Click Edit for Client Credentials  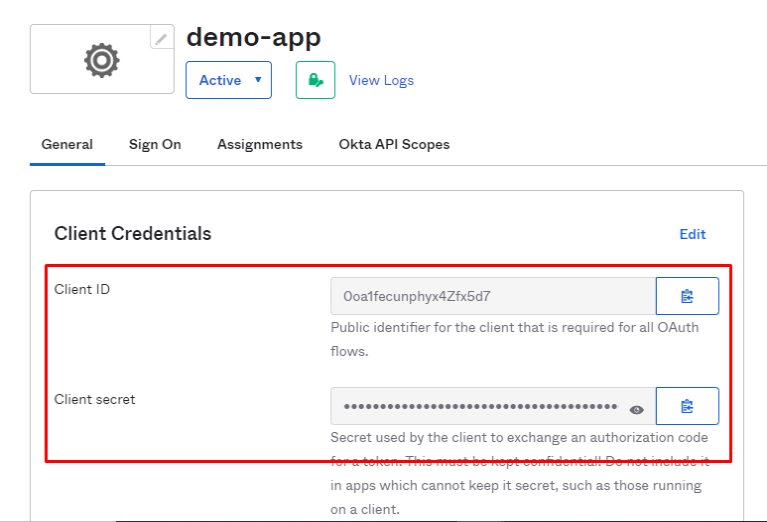click(x=692, y=234)
